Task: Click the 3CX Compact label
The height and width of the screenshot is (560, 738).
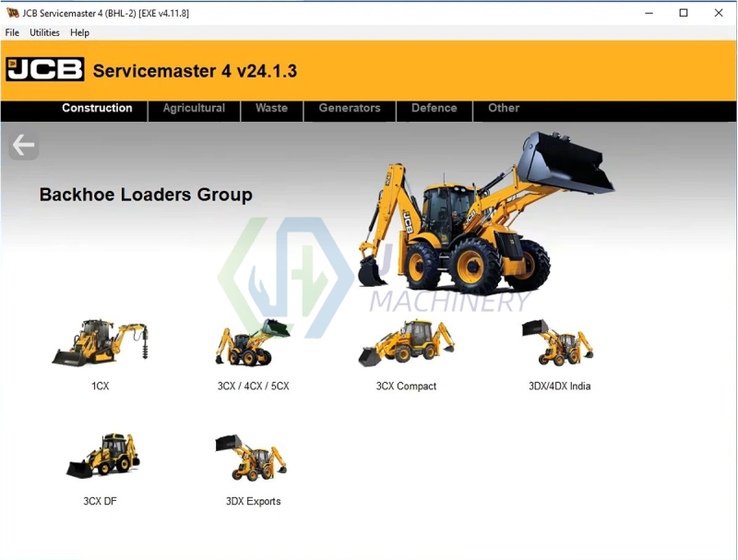Action: coord(406,386)
